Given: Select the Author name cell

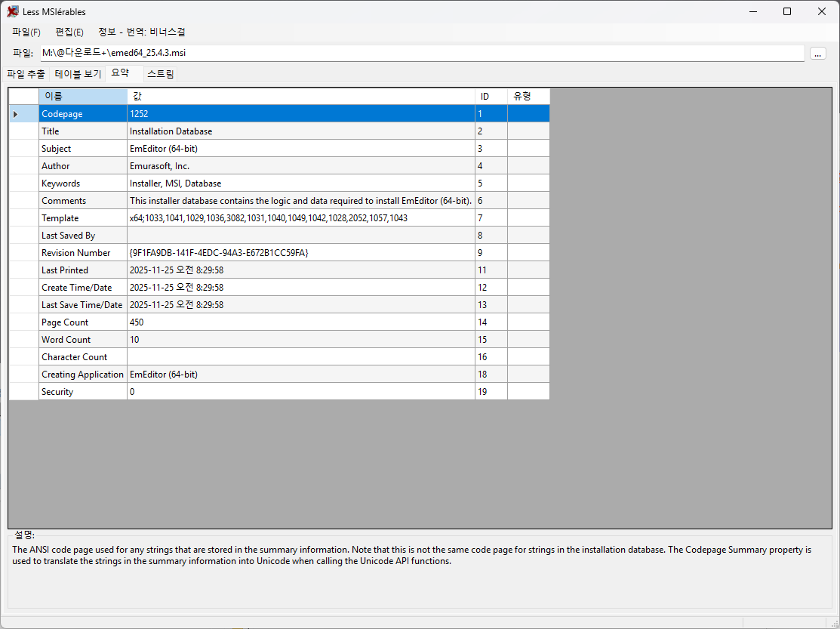Looking at the screenshot, I should pyautogui.click(x=83, y=166).
